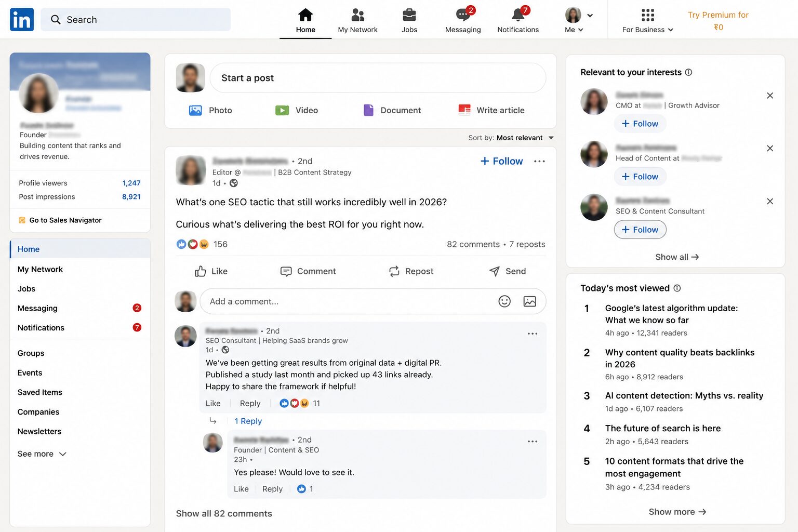Open the Me profile dropdown
The height and width of the screenshot is (532, 798).
tap(578, 20)
